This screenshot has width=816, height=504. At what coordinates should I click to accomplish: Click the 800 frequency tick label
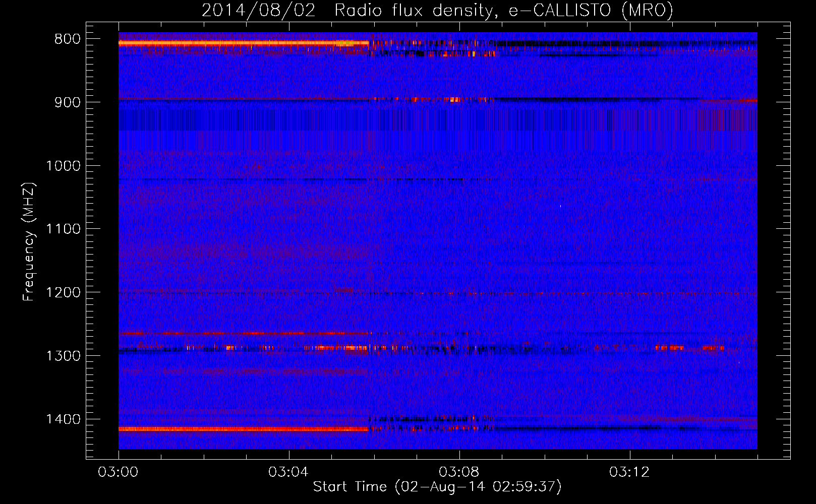point(68,39)
